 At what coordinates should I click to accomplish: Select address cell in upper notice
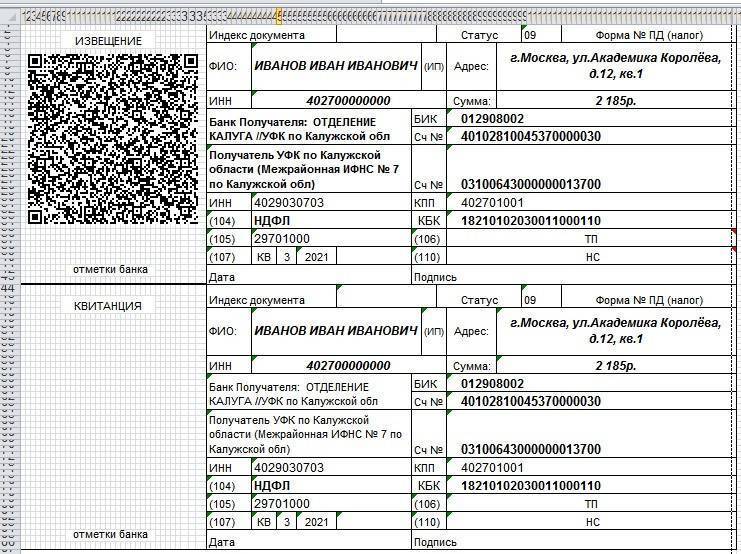coord(614,67)
